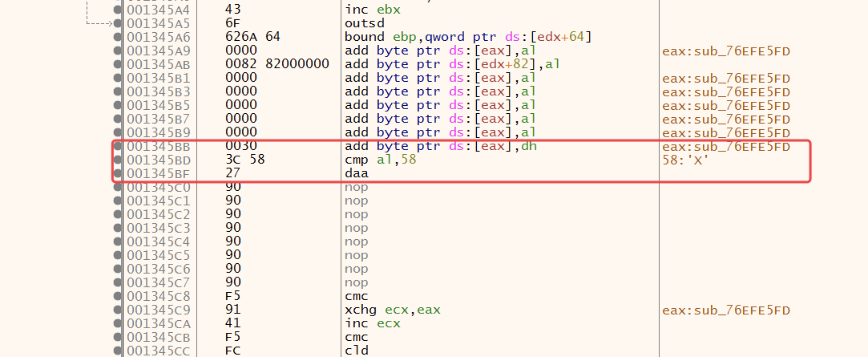Viewport: 868px width, 357px height.
Task: Select the 'daa' instruction row
Action: tap(355, 173)
